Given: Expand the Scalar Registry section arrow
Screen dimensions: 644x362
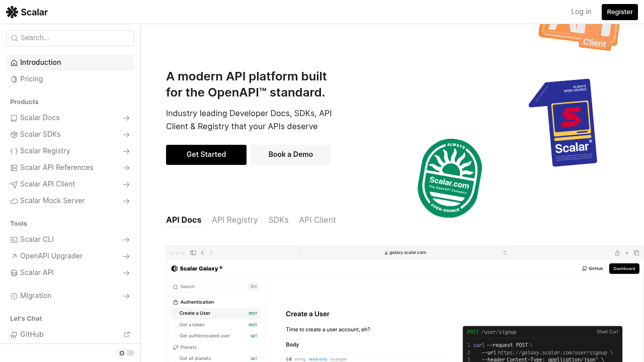Looking at the screenshot, I should tap(126, 151).
